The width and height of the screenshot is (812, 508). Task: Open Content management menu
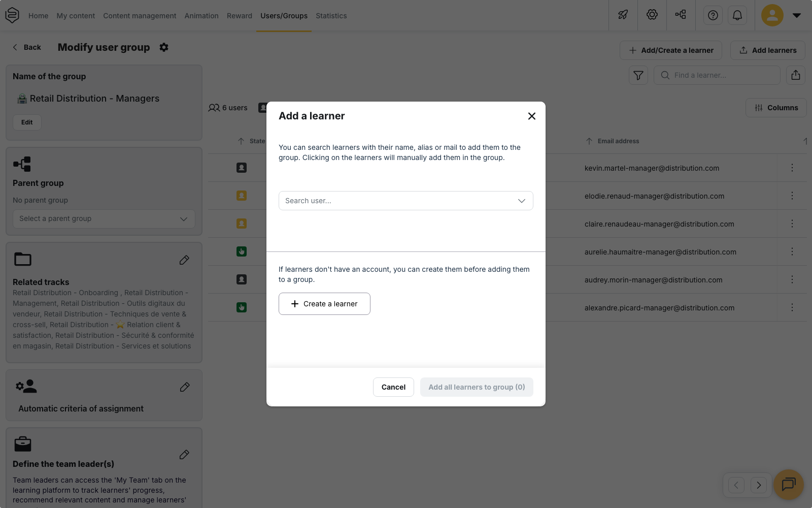pos(140,16)
